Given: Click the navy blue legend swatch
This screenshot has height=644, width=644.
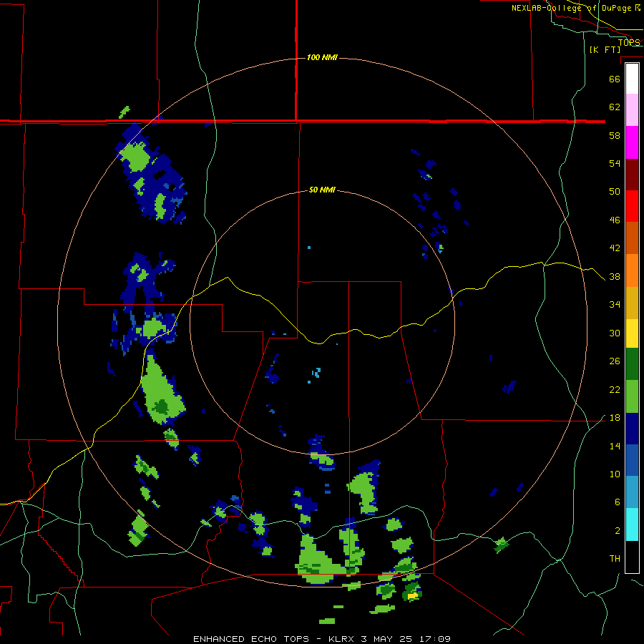Looking at the screenshot, I should (632, 429).
